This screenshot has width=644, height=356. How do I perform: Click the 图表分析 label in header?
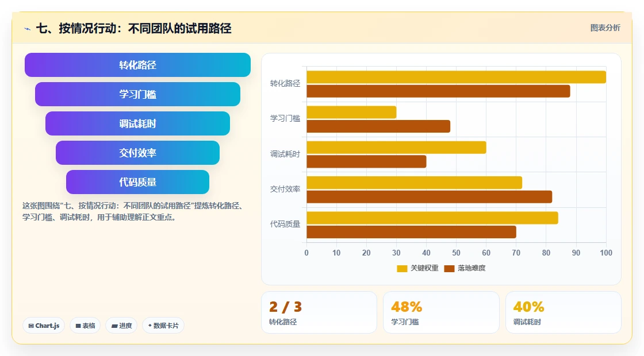click(605, 28)
